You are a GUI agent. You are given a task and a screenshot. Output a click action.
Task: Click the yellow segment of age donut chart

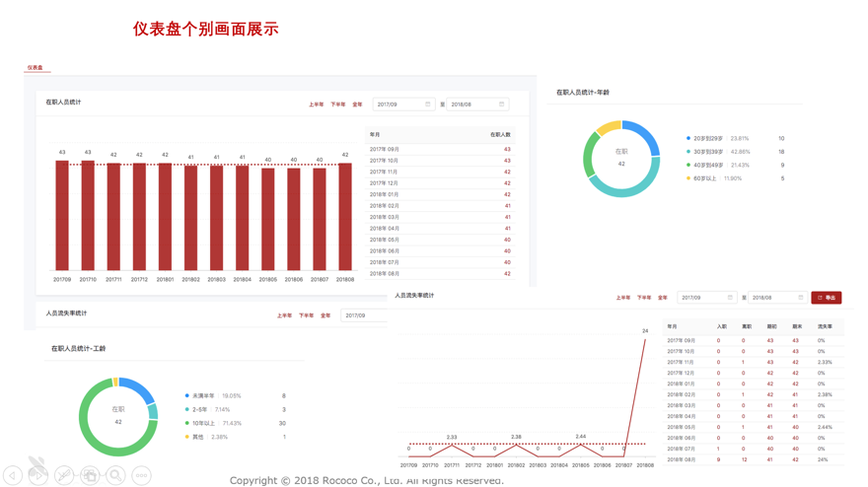click(x=608, y=127)
